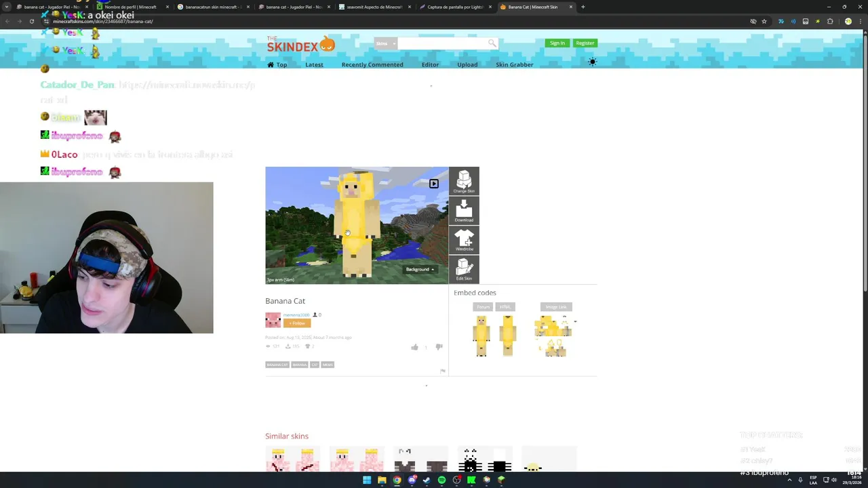This screenshot has height=488, width=868.
Task: Click raw skin texture embed image
Action: tap(555, 336)
